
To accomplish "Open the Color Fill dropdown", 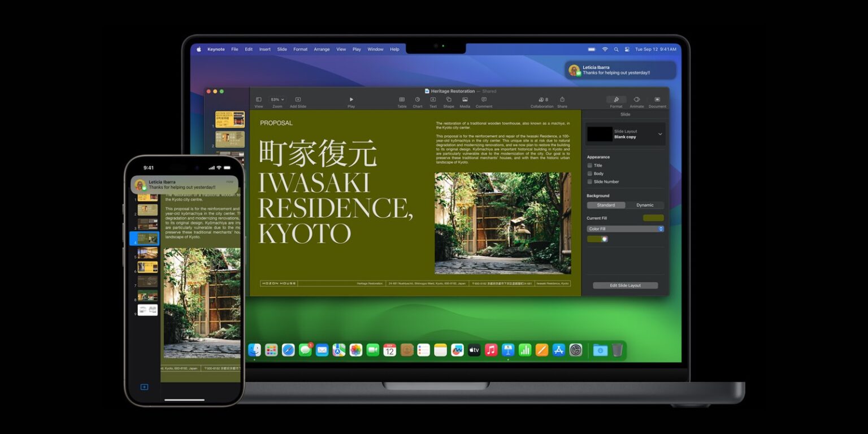I will coord(625,229).
